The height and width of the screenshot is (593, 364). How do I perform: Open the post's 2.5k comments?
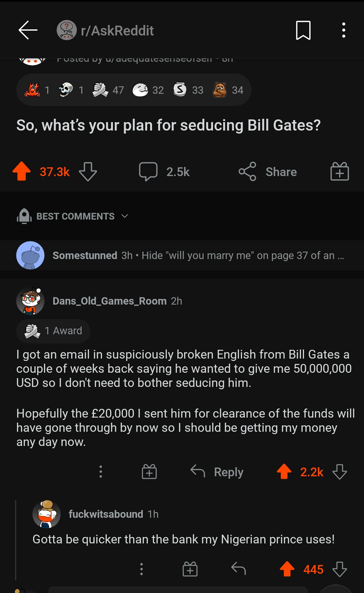click(164, 172)
